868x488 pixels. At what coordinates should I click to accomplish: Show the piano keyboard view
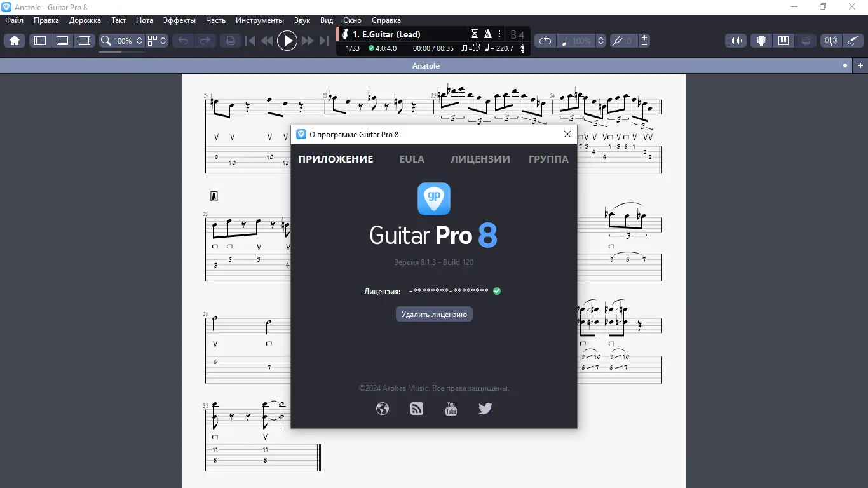[x=783, y=41]
